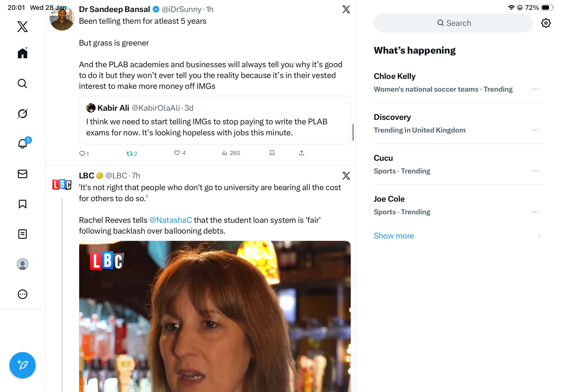The height and width of the screenshot is (392, 561).
Task: Open the Grok icon in sidebar
Action: coord(23,114)
